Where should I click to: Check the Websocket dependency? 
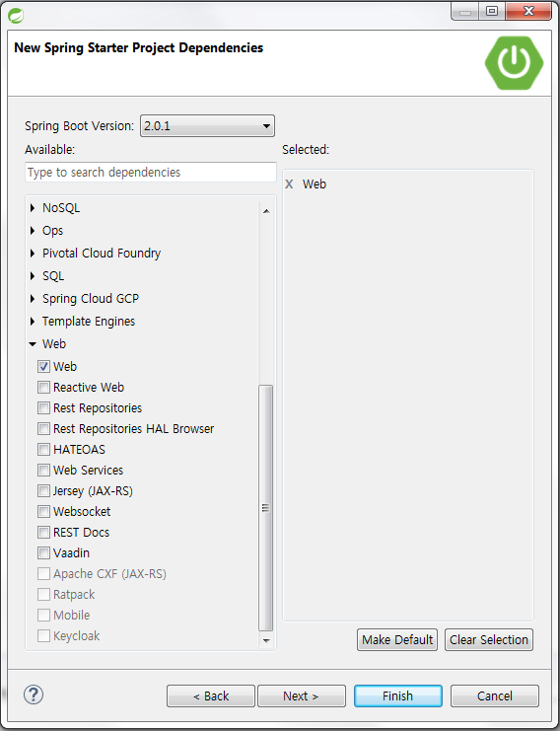coord(43,511)
